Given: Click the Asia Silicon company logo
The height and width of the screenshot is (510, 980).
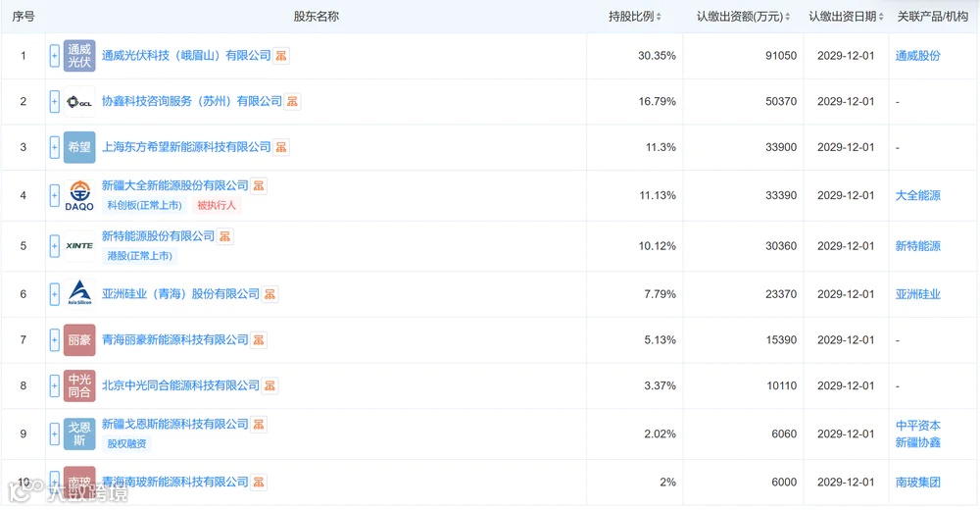Looking at the screenshot, I should 79,294.
